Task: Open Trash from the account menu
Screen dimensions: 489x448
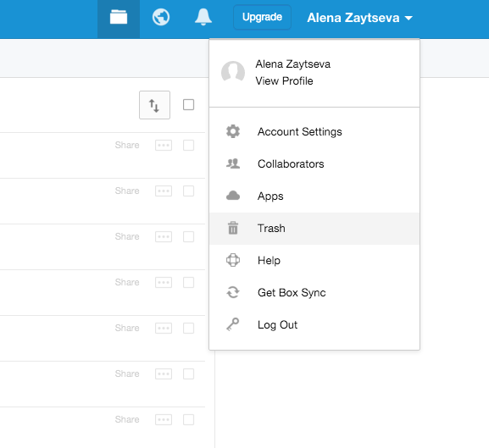Action: pyautogui.click(x=314, y=229)
